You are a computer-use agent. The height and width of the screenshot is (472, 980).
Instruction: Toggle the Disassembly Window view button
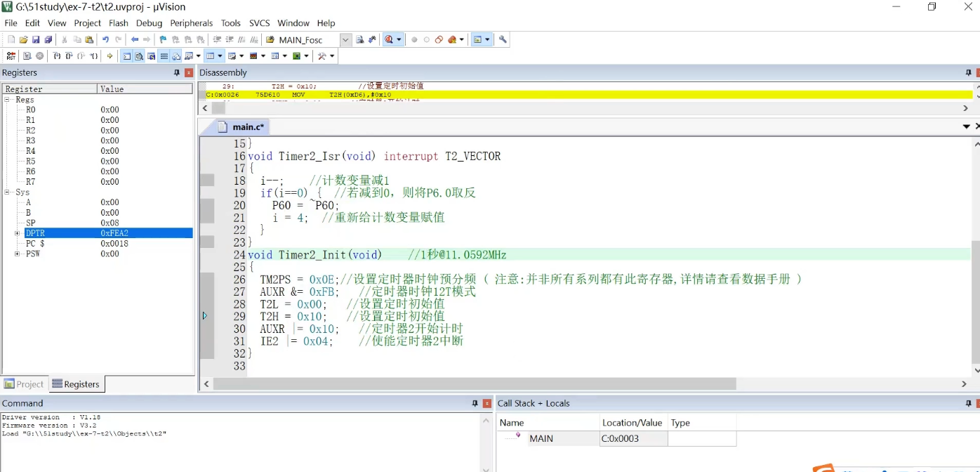(x=139, y=56)
